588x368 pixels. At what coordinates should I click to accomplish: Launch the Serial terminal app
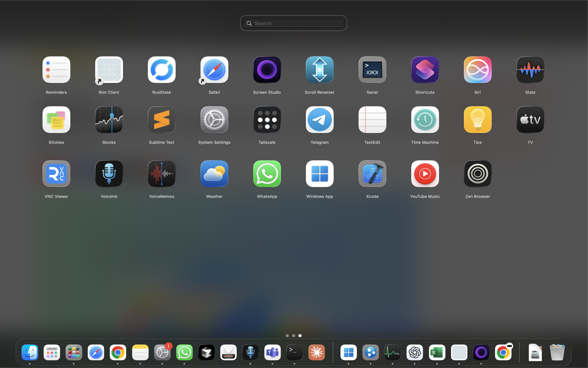coord(372,70)
